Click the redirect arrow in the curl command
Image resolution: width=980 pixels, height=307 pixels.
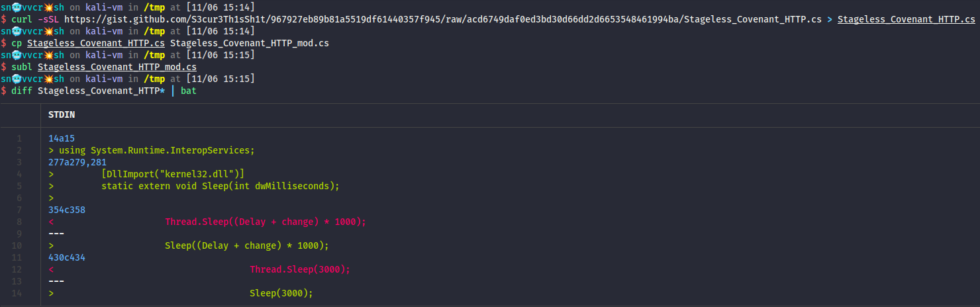pyautogui.click(x=830, y=20)
